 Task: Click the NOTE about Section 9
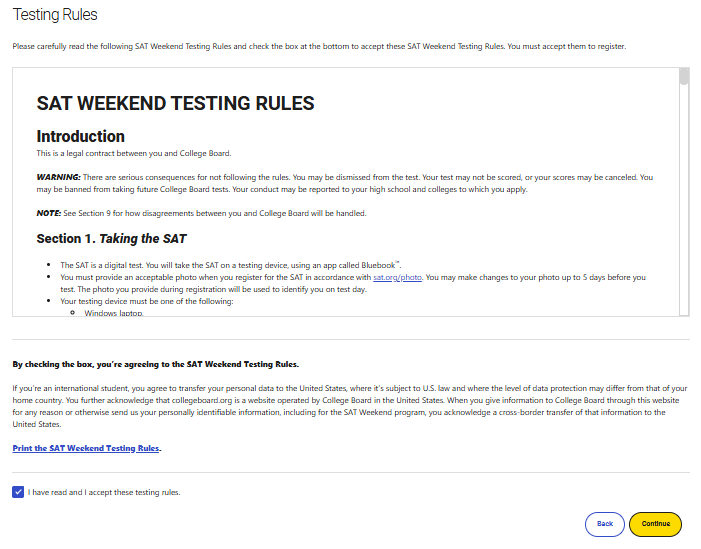coord(200,213)
